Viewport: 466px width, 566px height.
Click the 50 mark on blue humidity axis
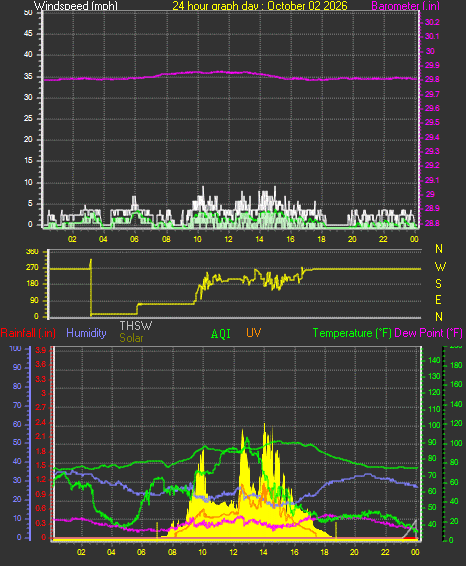click(17, 443)
